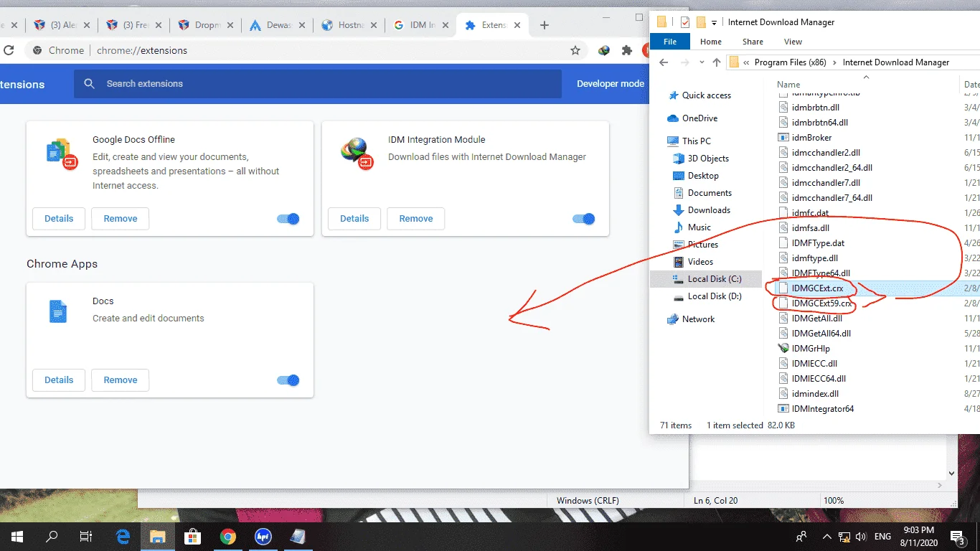Click the Search extensions field
The width and height of the screenshot is (980, 551).
pos(317,84)
